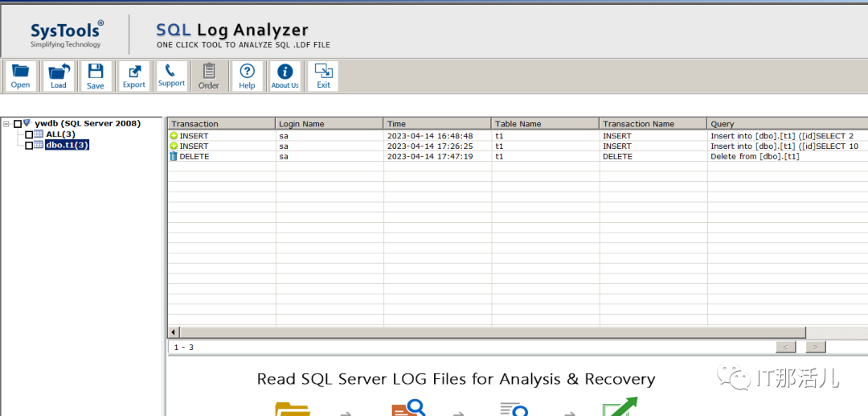Image resolution: width=868 pixels, height=416 pixels.
Task: Contact Support via the phone icon
Action: coord(172,76)
